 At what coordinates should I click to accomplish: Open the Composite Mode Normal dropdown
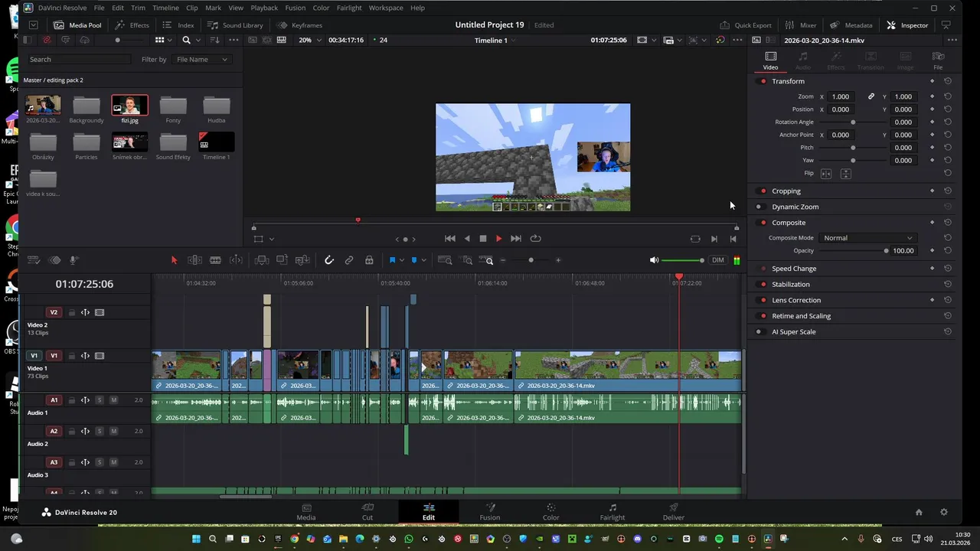click(x=867, y=238)
